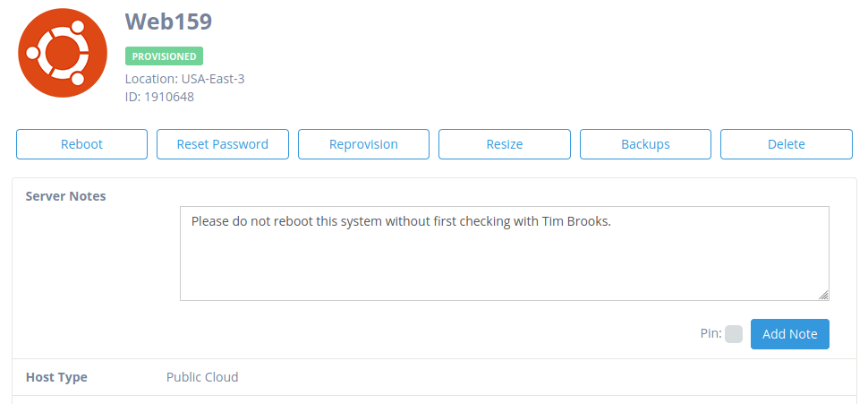The height and width of the screenshot is (404, 868).
Task: Click the Pin label text
Action: [711, 333]
